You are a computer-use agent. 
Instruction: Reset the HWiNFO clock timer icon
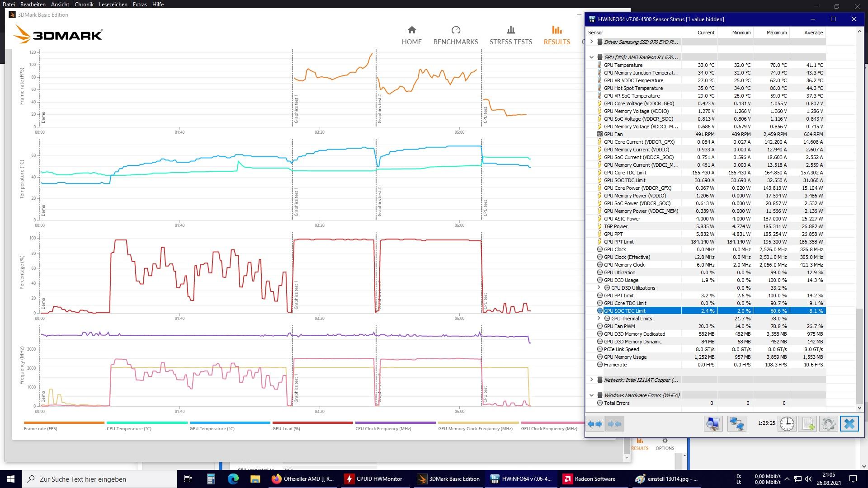[x=787, y=424]
